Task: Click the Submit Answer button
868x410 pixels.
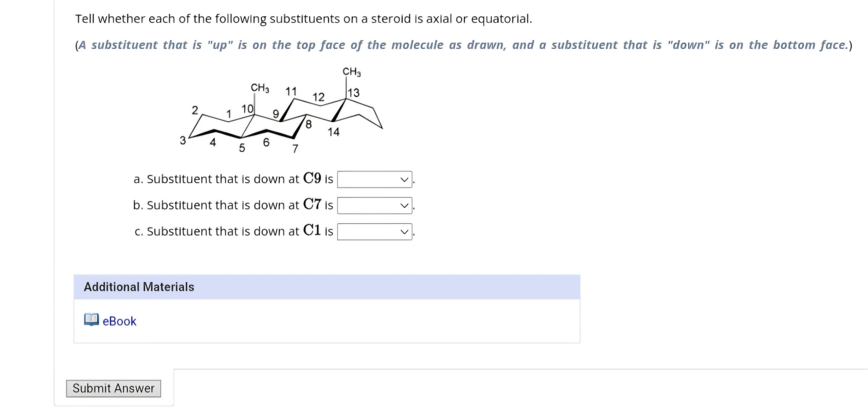Action: click(113, 388)
